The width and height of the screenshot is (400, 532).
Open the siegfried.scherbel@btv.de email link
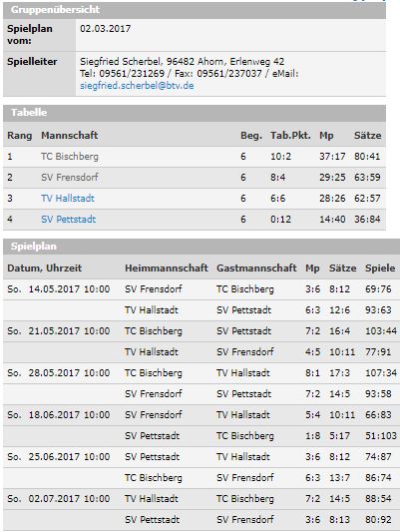(137, 86)
